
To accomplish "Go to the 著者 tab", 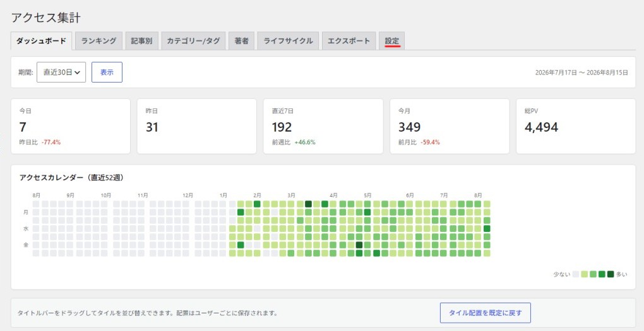I will tap(241, 41).
